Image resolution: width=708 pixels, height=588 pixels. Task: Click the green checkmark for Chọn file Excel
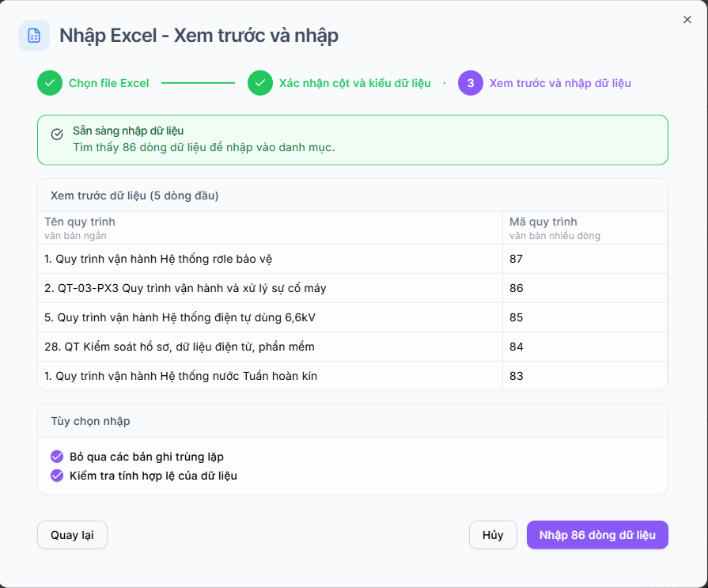(x=50, y=83)
